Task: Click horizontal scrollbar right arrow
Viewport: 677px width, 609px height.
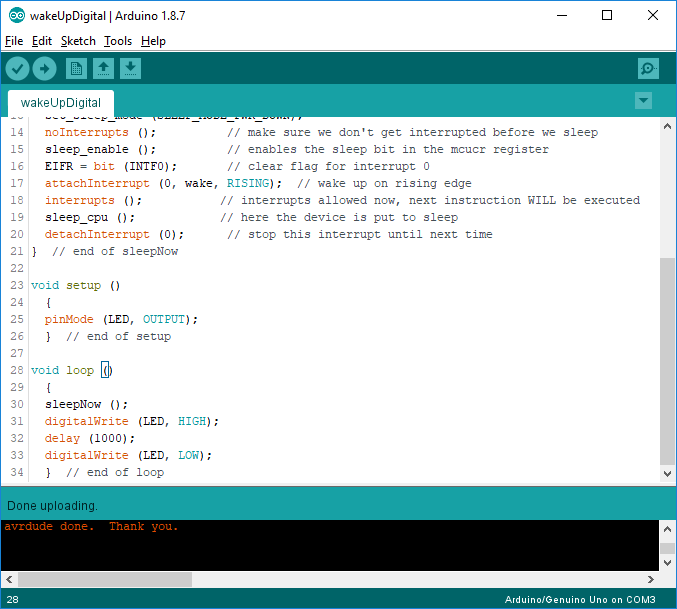Action: 651,579
